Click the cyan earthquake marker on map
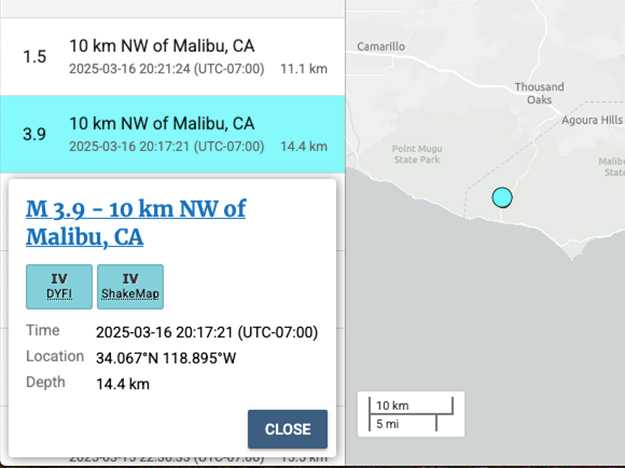Viewport: 625px width, 468px height. [x=502, y=198]
